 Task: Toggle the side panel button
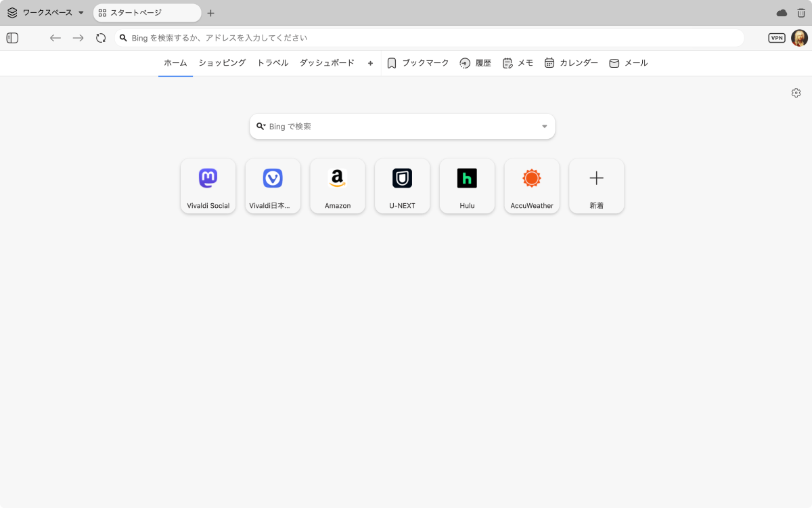(x=12, y=38)
